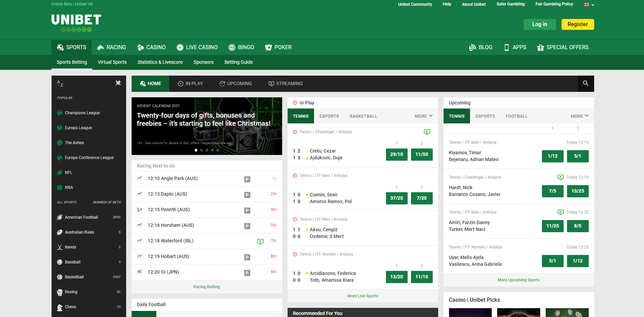The height and width of the screenshot is (317, 644).
Task: Pick 13/25 odds for Barranco Cosano
Action: 578,191
